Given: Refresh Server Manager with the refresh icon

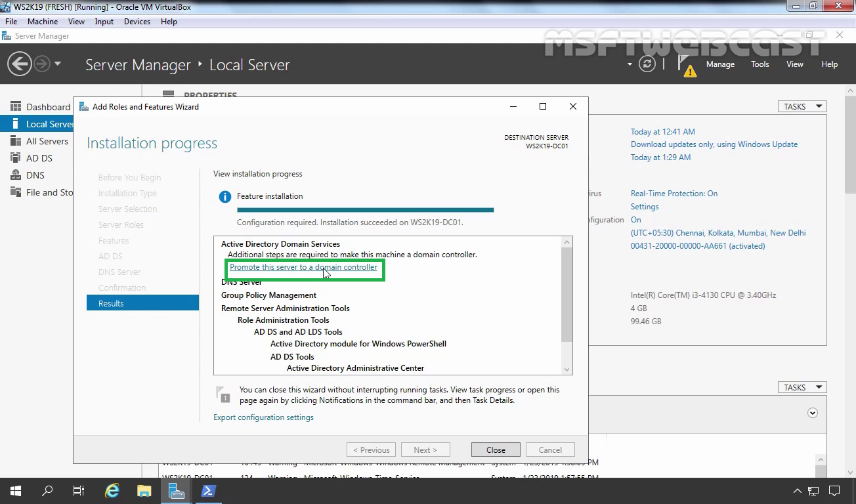Looking at the screenshot, I should pos(647,64).
